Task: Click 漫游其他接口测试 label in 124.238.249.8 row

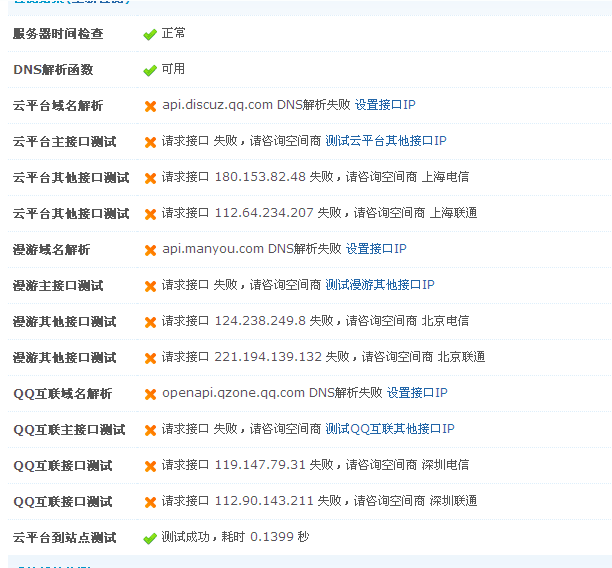Action: coord(65,322)
